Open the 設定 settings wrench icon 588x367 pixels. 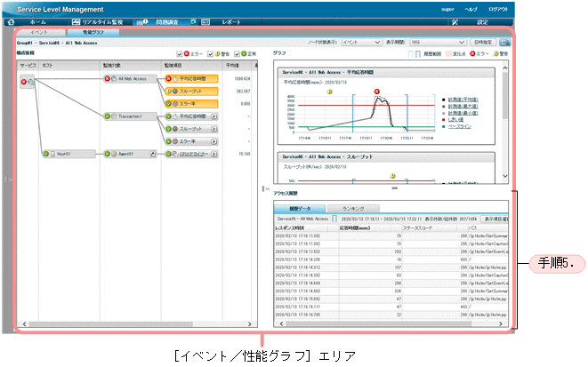tap(456, 20)
